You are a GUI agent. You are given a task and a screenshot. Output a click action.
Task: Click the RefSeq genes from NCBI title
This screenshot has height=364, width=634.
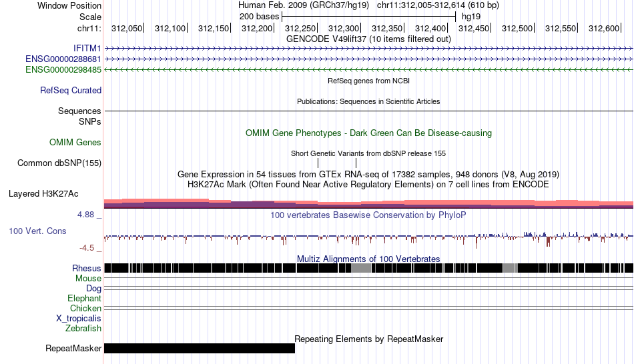[x=368, y=81]
